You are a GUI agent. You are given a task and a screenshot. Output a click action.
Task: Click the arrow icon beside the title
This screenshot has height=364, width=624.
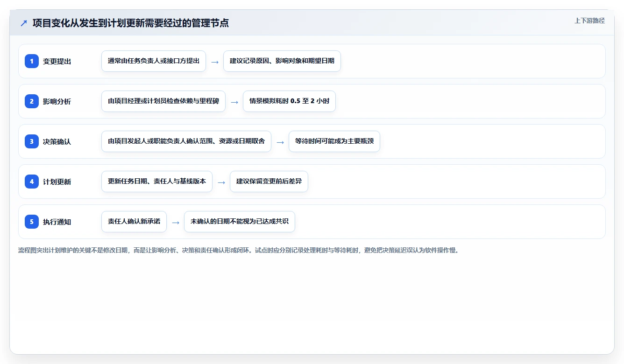coord(24,23)
